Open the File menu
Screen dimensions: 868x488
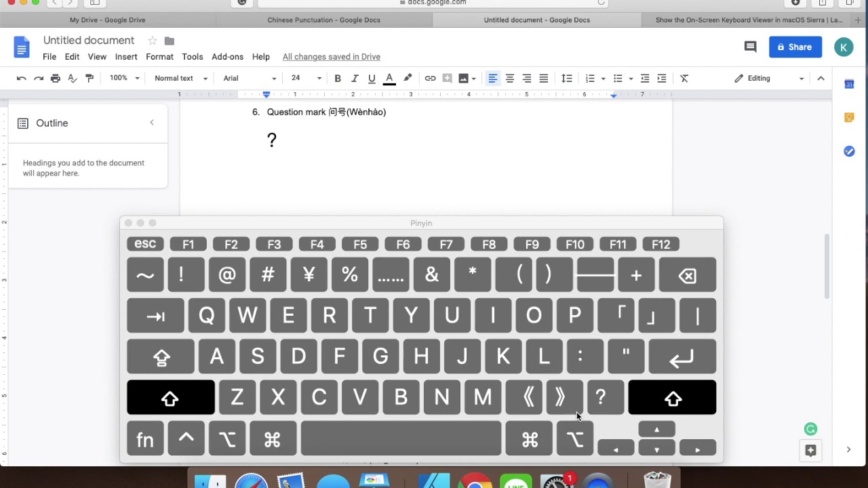click(x=50, y=57)
